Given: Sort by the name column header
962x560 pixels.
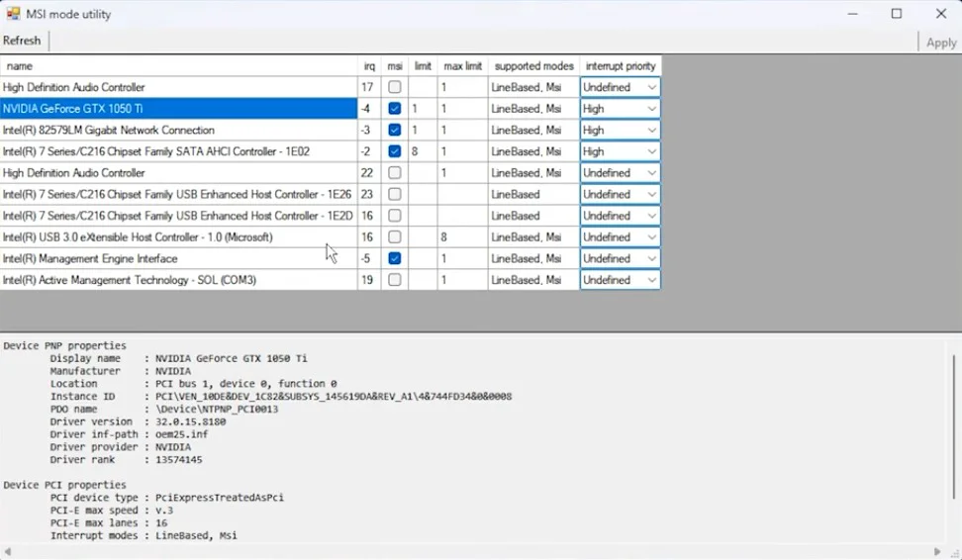Looking at the screenshot, I should coord(178,66).
